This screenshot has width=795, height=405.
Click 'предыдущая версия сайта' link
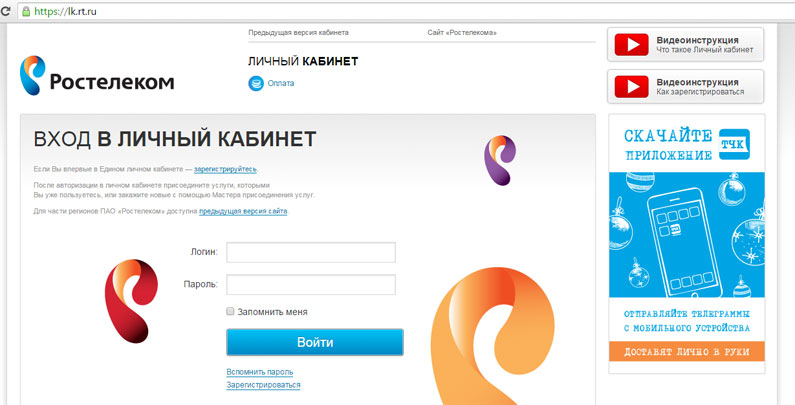243,211
